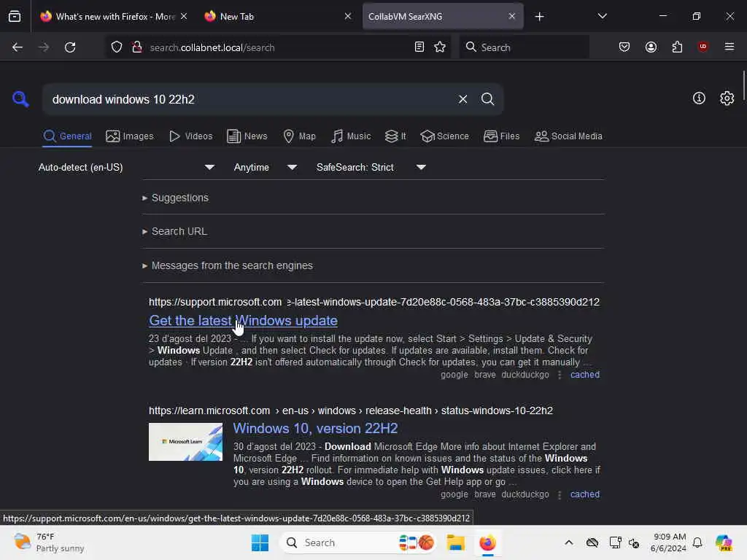Image resolution: width=747 pixels, height=560 pixels.
Task: Select the Science search category
Action: 444,136
